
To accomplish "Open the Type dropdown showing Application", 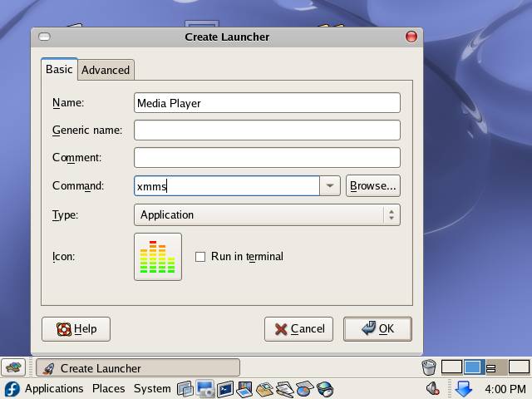I will [x=267, y=214].
